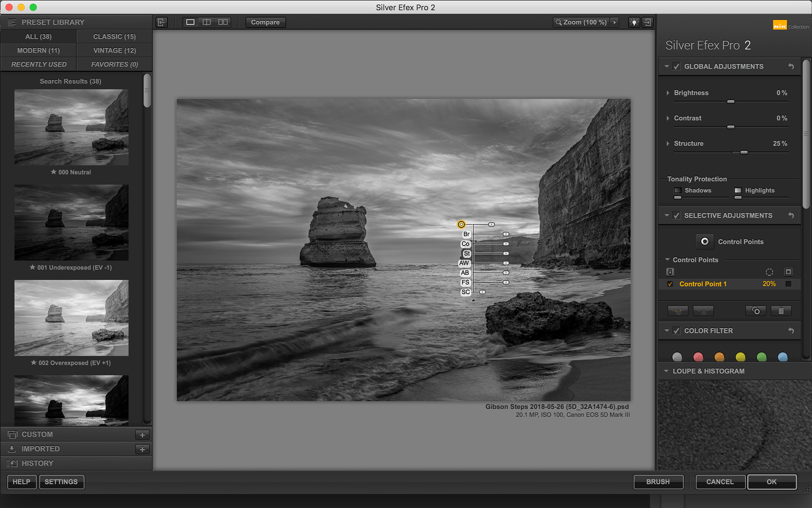Duplicate the selected control point

point(756,311)
